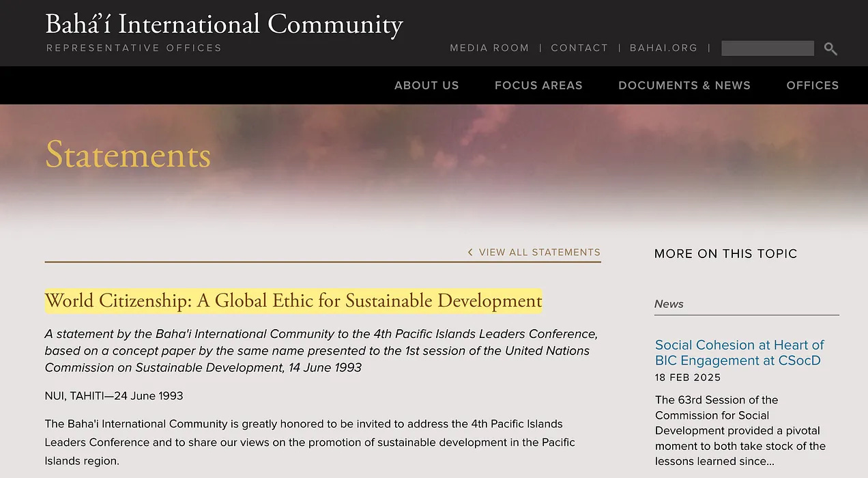Click the Statements page heading
This screenshot has height=478, width=868.
[x=128, y=154]
